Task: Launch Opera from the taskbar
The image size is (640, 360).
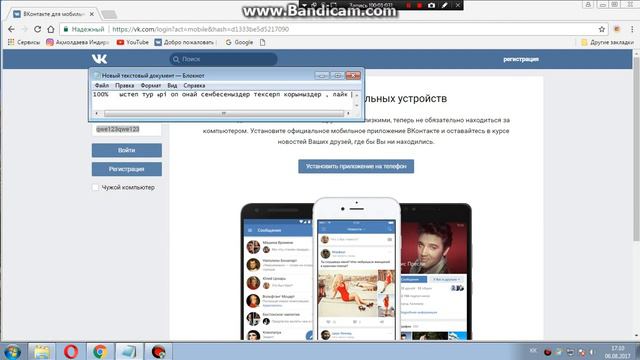Action: tap(71, 351)
